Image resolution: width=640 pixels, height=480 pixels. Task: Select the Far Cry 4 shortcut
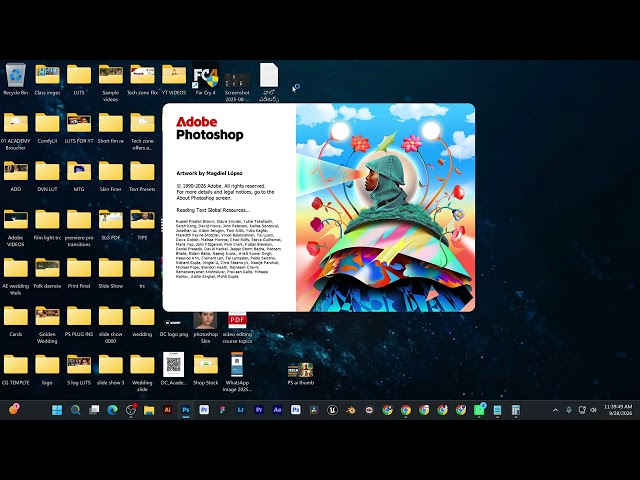point(205,80)
